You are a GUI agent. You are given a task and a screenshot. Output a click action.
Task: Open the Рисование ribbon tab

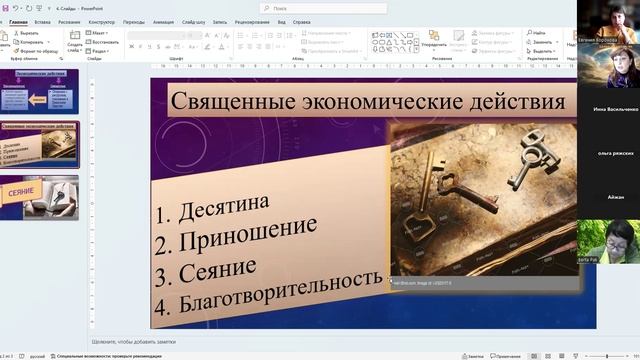(69, 22)
